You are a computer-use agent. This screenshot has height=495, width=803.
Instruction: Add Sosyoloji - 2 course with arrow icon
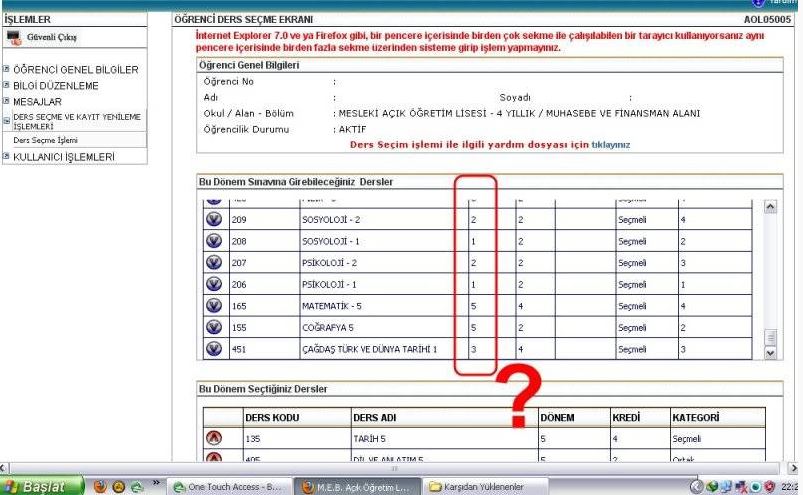coord(214,218)
